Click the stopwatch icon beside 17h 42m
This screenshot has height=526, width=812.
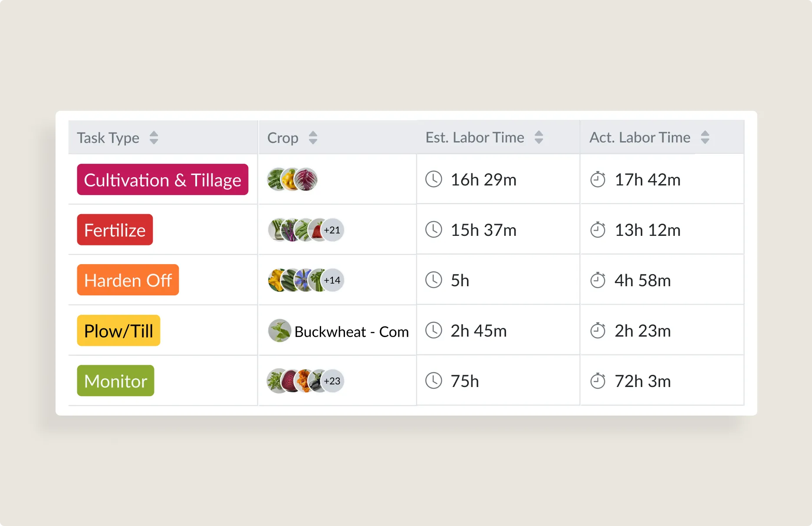pos(599,179)
